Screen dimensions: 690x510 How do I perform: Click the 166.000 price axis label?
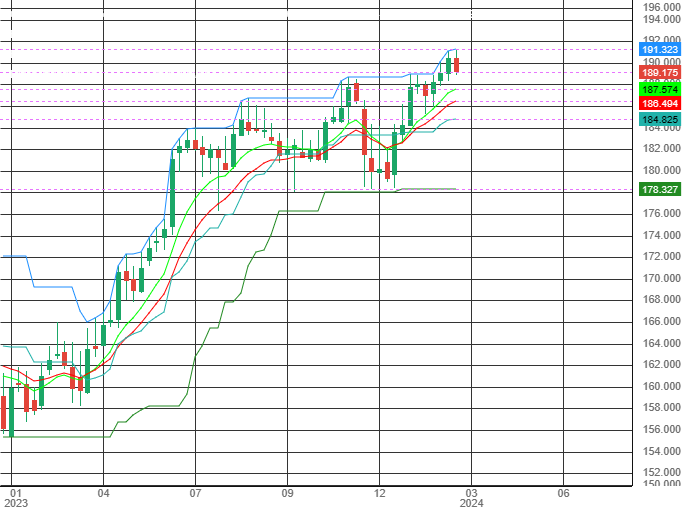661,321
